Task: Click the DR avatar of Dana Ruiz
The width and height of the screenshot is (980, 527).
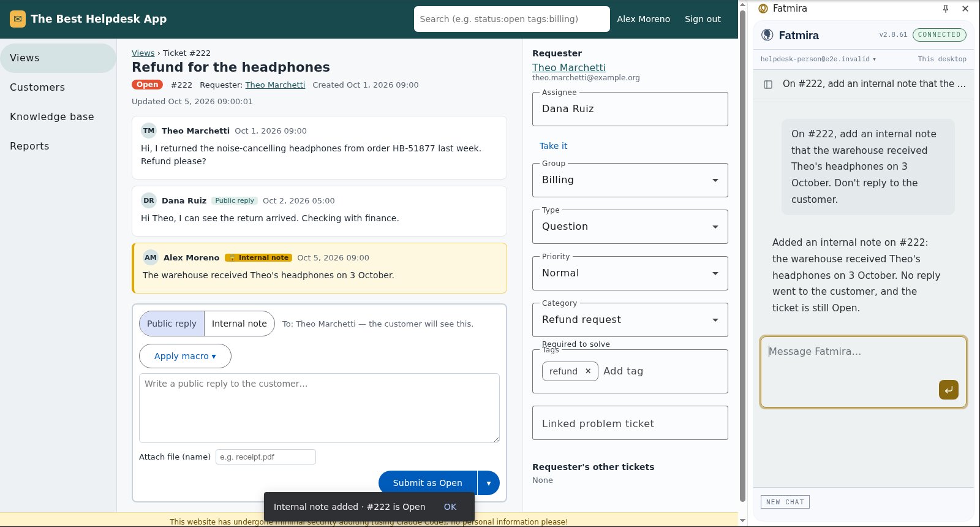Action: 149,200
